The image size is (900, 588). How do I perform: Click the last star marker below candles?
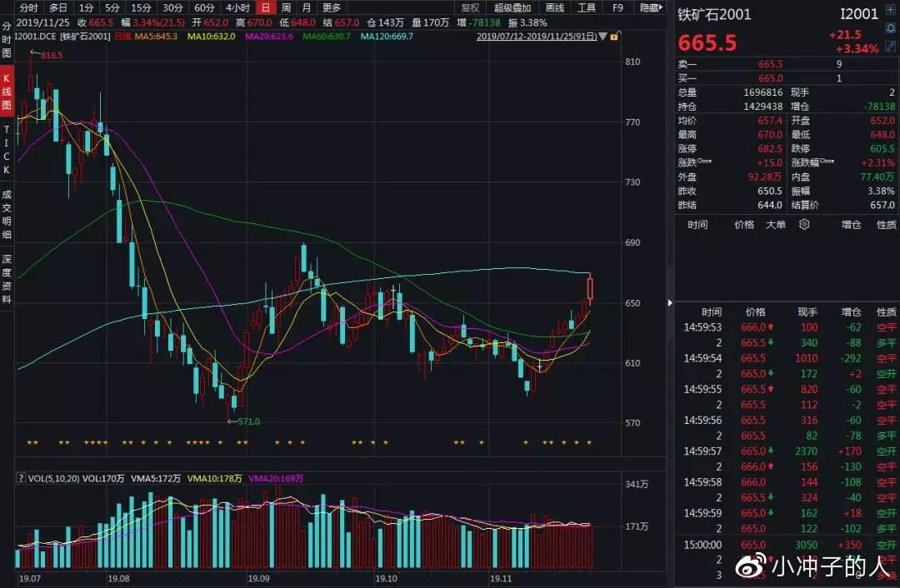589,442
